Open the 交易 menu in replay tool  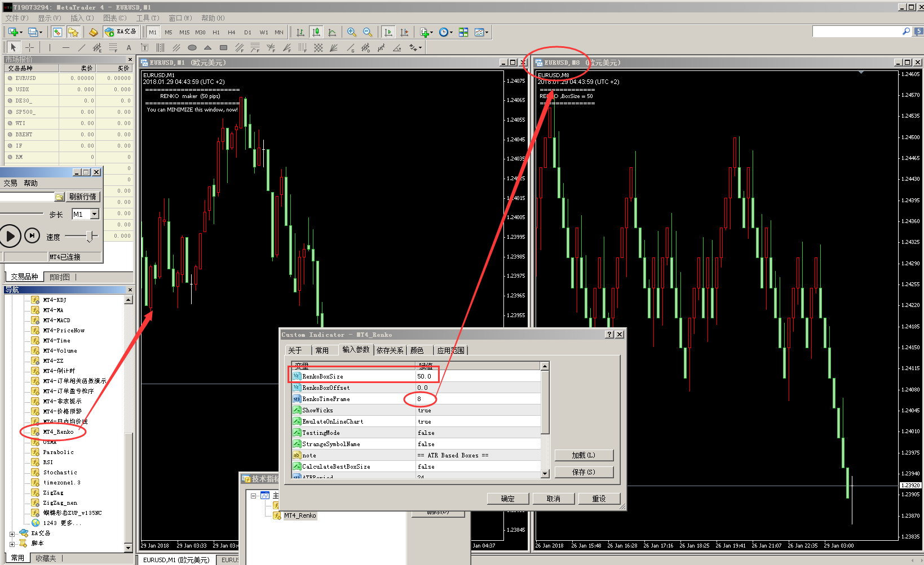coord(10,183)
